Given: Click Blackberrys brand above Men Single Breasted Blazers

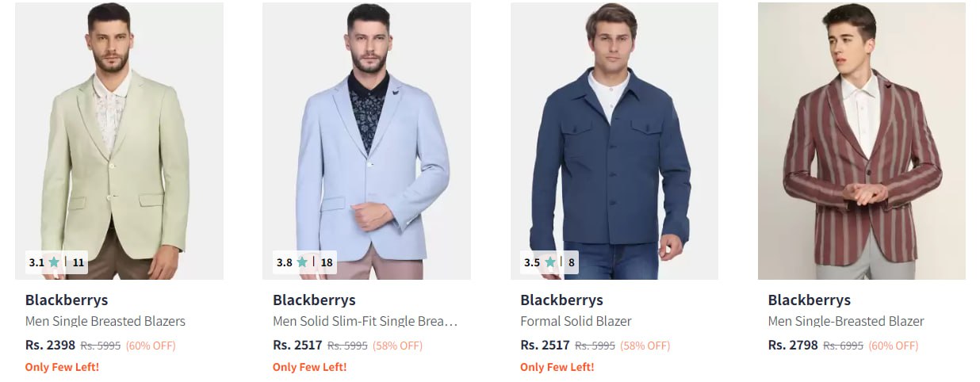Looking at the screenshot, I should point(67,300).
